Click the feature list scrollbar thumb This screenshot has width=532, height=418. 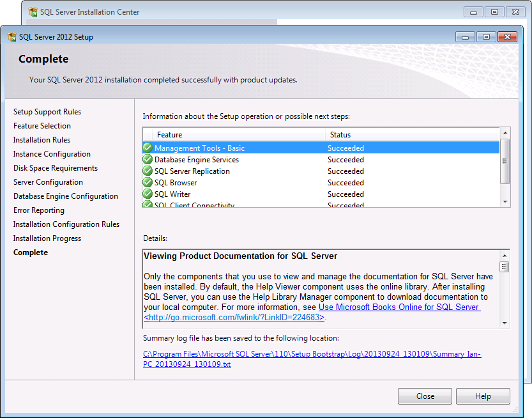(505, 161)
